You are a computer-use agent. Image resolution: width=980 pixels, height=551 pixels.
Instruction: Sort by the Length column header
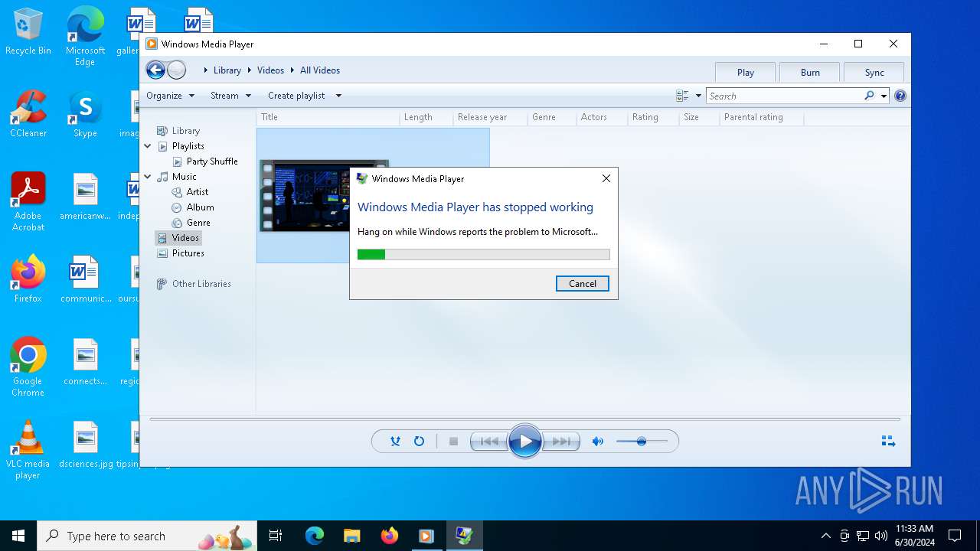tap(426, 117)
